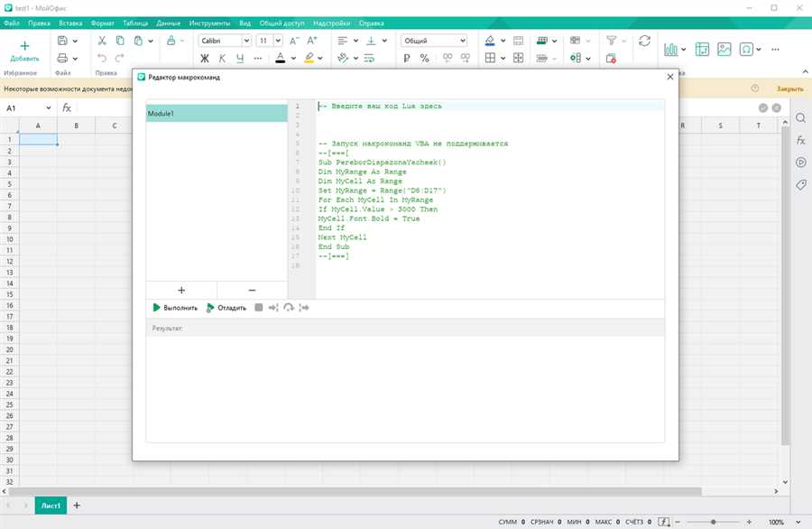812x529 pixels.
Task: Open the Правка menu
Action: [40, 23]
